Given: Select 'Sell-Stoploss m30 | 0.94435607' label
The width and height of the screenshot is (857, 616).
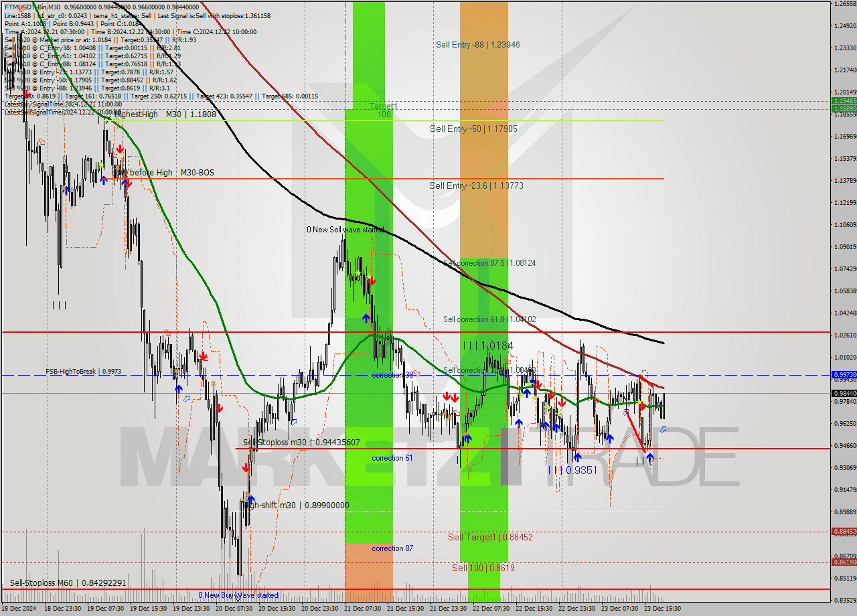Looking at the screenshot, I should tap(301, 443).
